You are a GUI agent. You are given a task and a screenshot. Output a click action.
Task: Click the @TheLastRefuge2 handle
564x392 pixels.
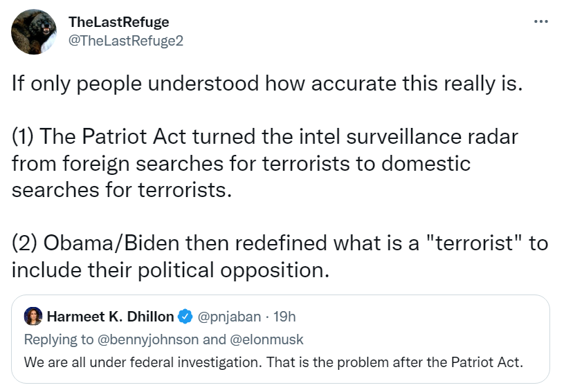tap(126, 41)
